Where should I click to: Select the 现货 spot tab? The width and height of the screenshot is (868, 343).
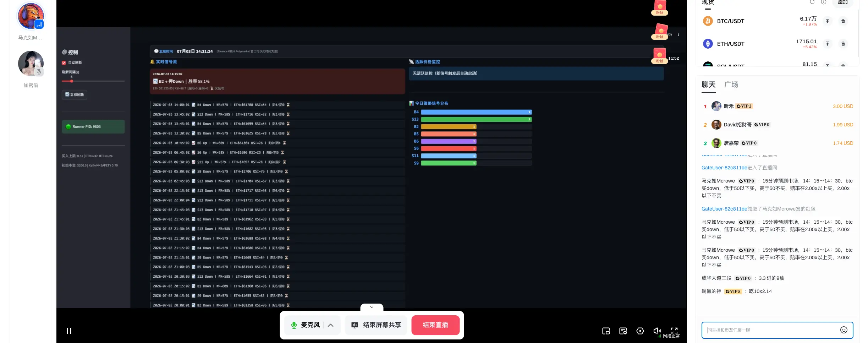(708, 2)
